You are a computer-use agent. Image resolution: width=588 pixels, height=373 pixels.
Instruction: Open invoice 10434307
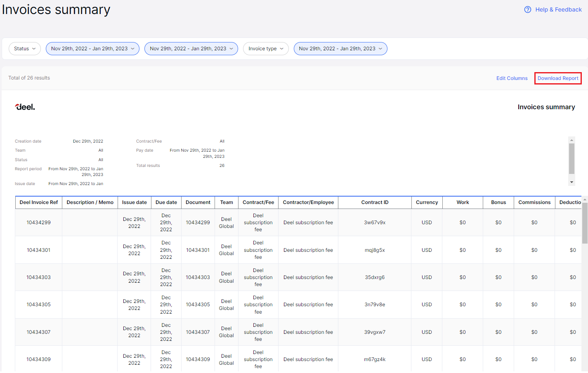[x=38, y=332]
